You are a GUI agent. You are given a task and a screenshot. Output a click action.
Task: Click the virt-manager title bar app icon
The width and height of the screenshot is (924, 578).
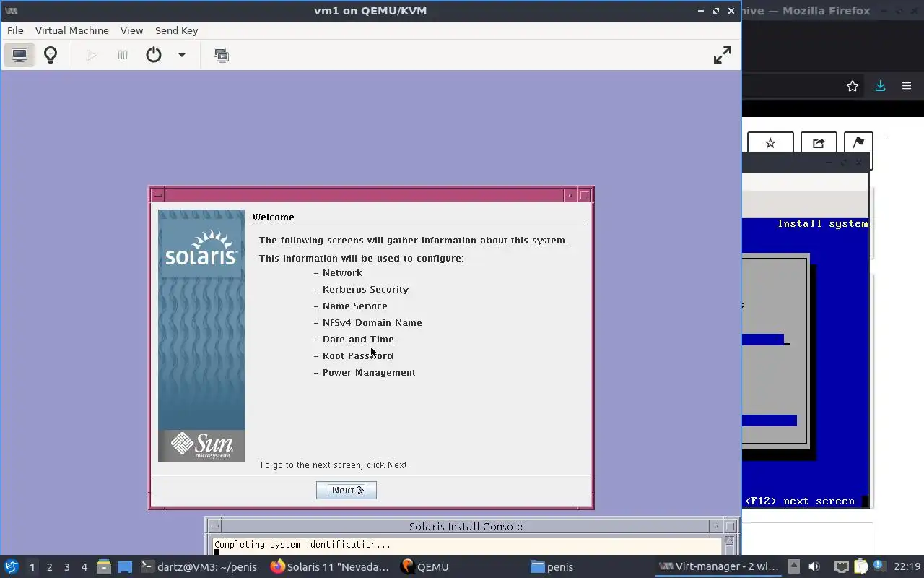pos(11,11)
